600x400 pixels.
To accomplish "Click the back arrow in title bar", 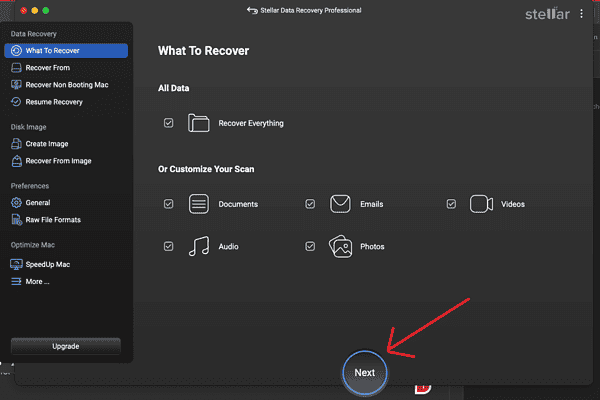I will 251,11.
